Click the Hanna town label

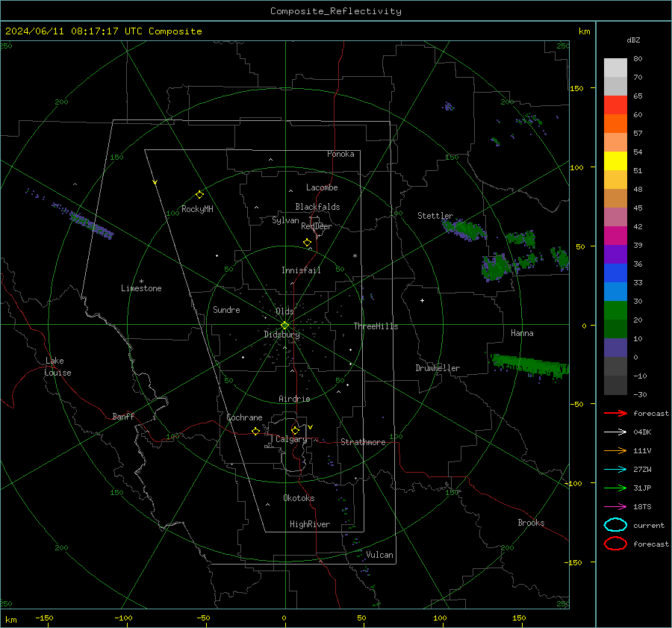pos(522,333)
